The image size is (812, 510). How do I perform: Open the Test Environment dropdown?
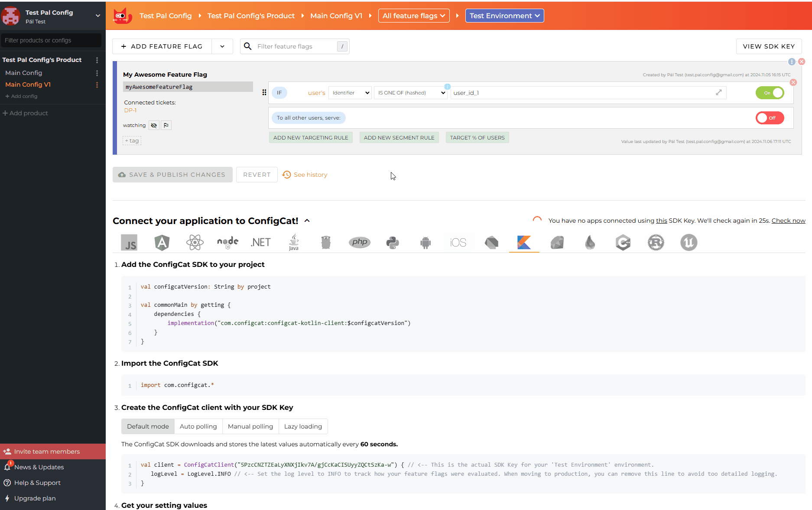pyautogui.click(x=504, y=15)
